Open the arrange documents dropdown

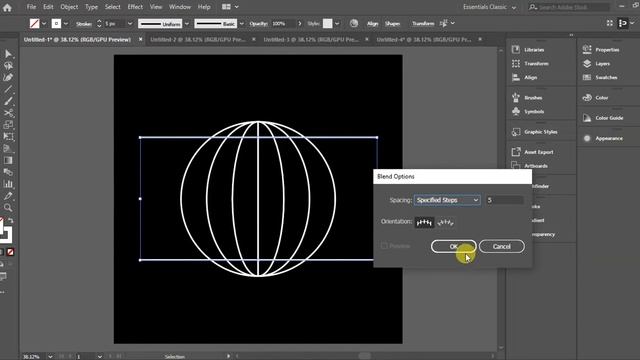pos(230,7)
